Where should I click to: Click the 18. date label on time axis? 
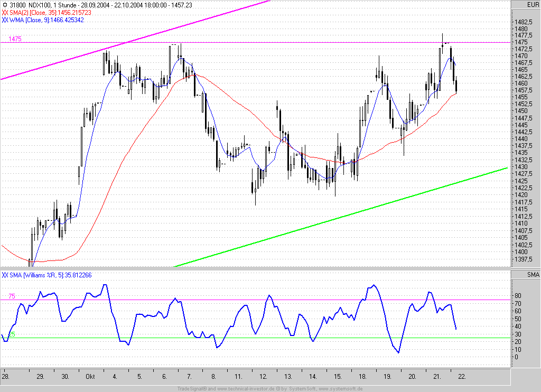[362, 377]
